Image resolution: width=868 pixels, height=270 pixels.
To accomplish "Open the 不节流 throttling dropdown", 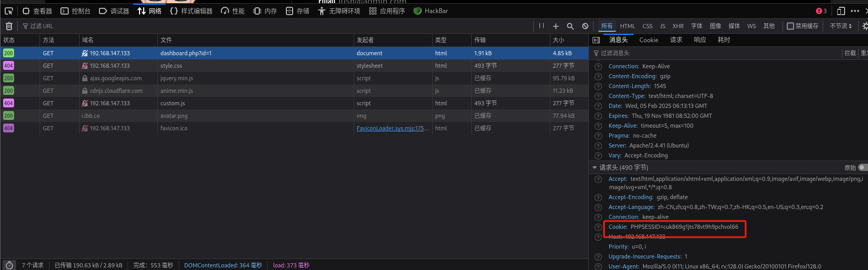I will (x=840, y=26).
